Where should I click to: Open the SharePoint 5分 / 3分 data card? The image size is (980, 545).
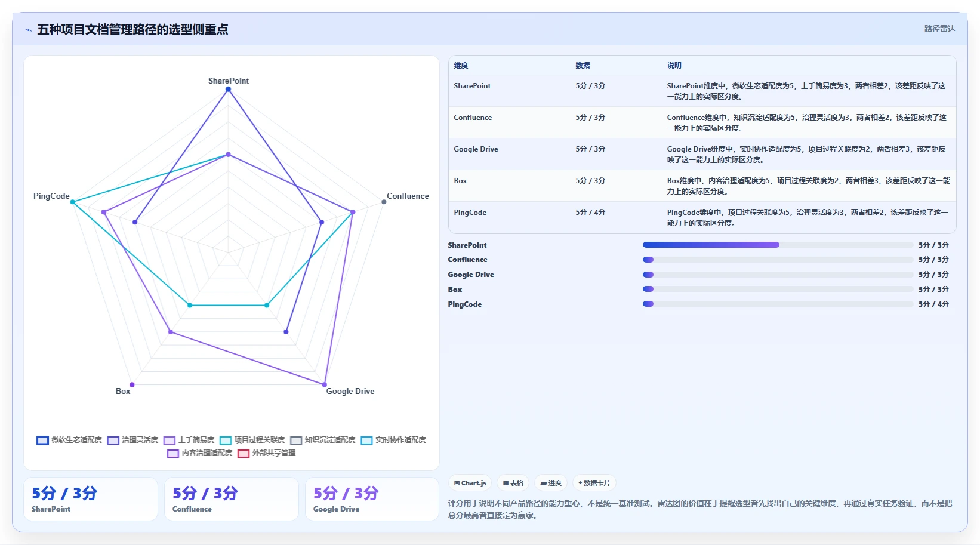click(91, 499)
